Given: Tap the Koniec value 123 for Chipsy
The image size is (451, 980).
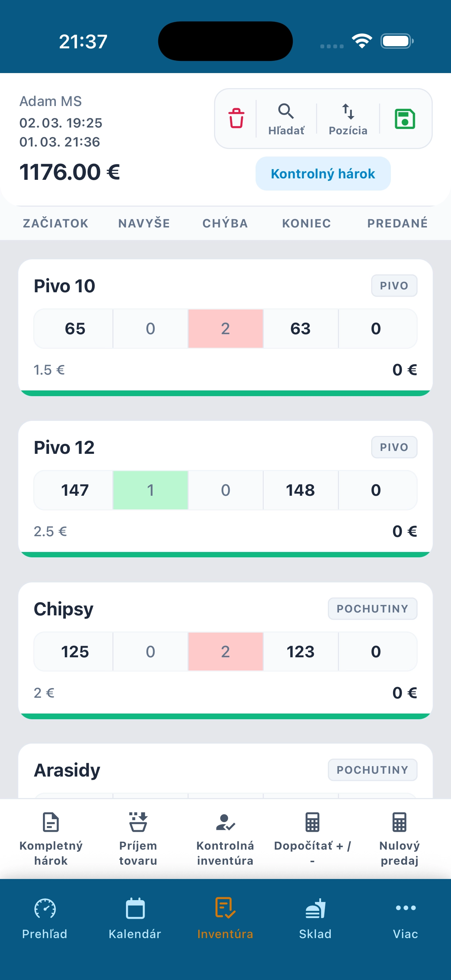Looking at the screenshot, I should [300, 652].
